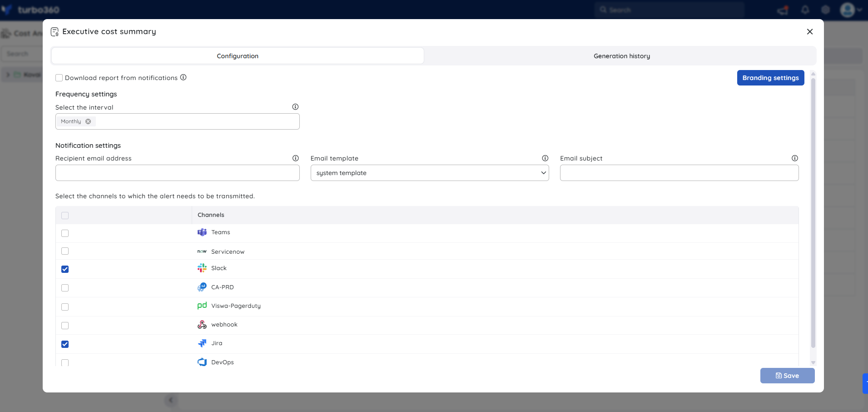This screenshot has width=868, height=412.
Task: Check the CA-PRD channel checkbox
Action: (x=65, y=288)
